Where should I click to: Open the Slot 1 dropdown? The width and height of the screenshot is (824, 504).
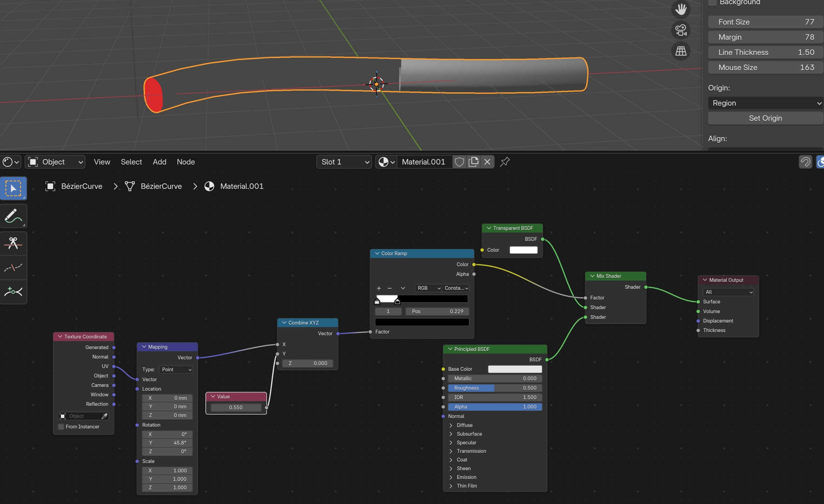click(x=344, y=162)
